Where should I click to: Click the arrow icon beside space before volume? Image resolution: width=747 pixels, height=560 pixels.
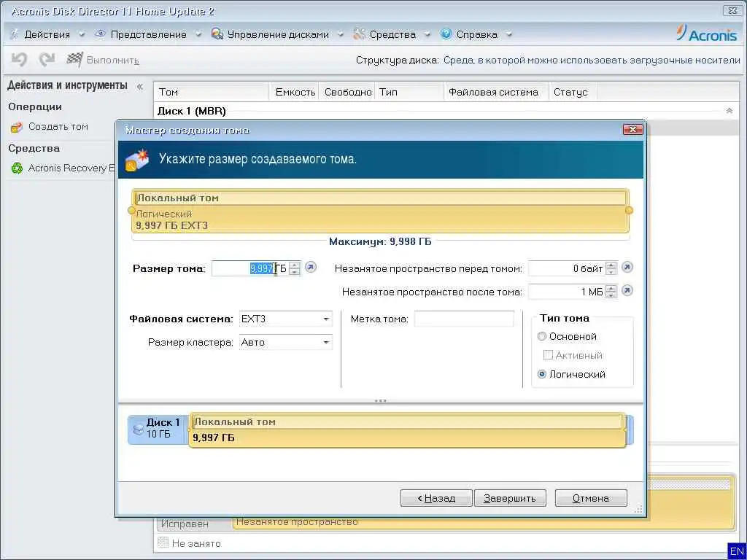[627, 267]
